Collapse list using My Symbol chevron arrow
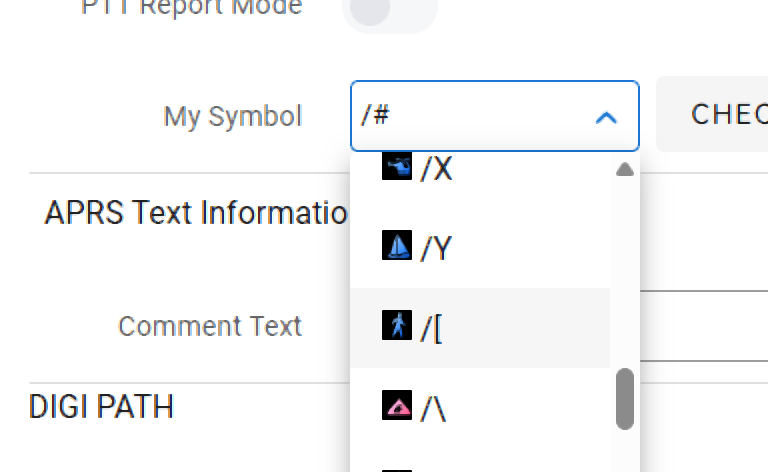This screenshot has width=768, height=472. (605, 117)
